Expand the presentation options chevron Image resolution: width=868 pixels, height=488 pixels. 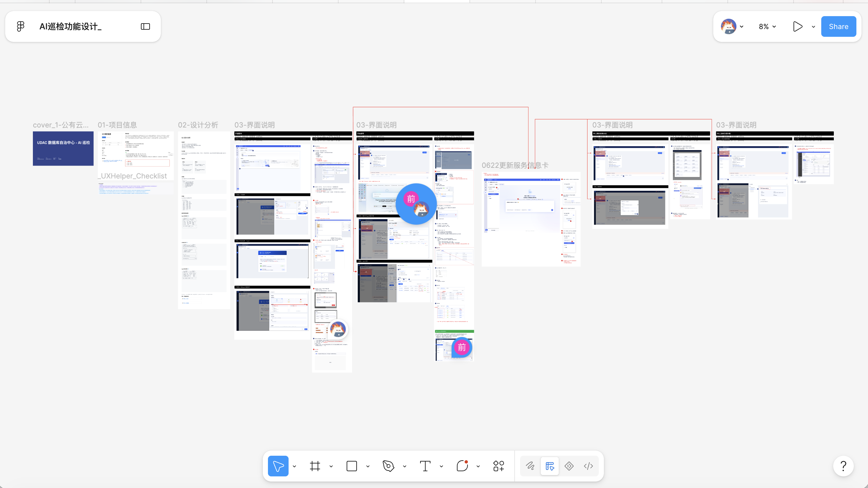(x=814, y=27)
